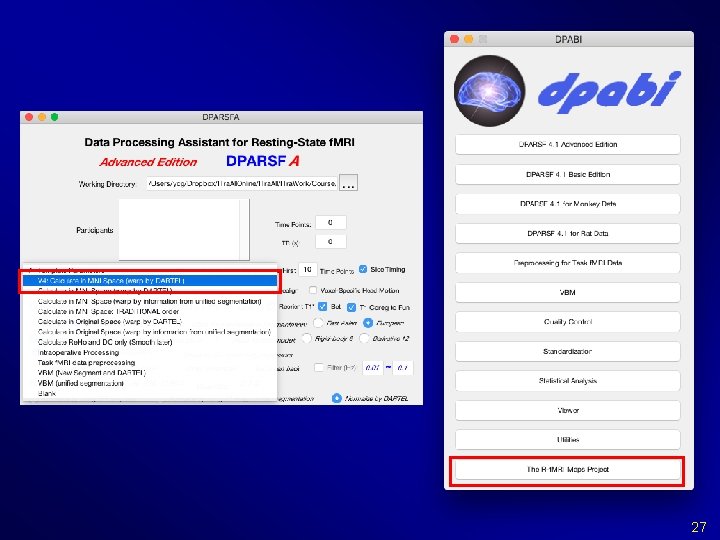The width and height of the screenshot is (720, 540).
Task: Launch DPARSF 4.1 Basic Edition
Action: [x=568, y=174]
